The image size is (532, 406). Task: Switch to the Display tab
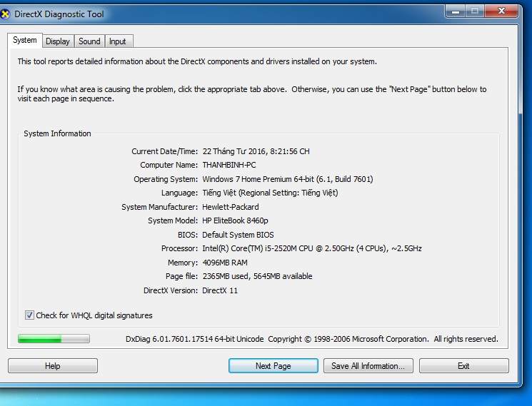pos(58,41)
